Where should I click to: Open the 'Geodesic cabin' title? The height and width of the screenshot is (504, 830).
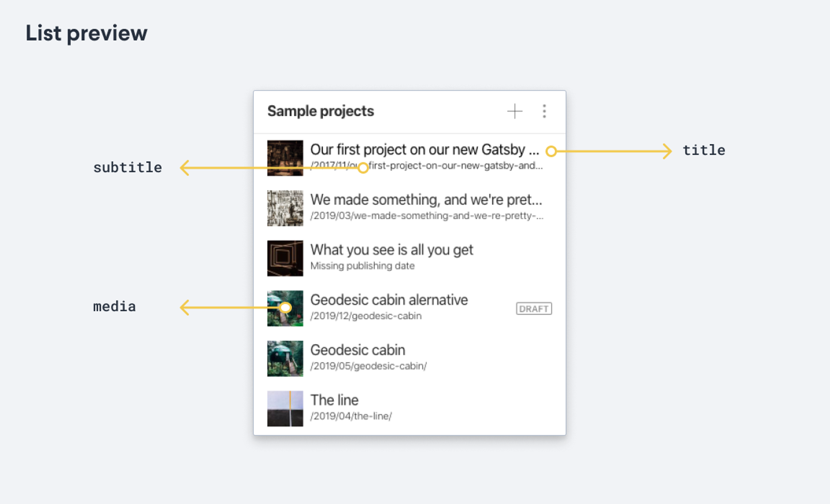[358, 350]
